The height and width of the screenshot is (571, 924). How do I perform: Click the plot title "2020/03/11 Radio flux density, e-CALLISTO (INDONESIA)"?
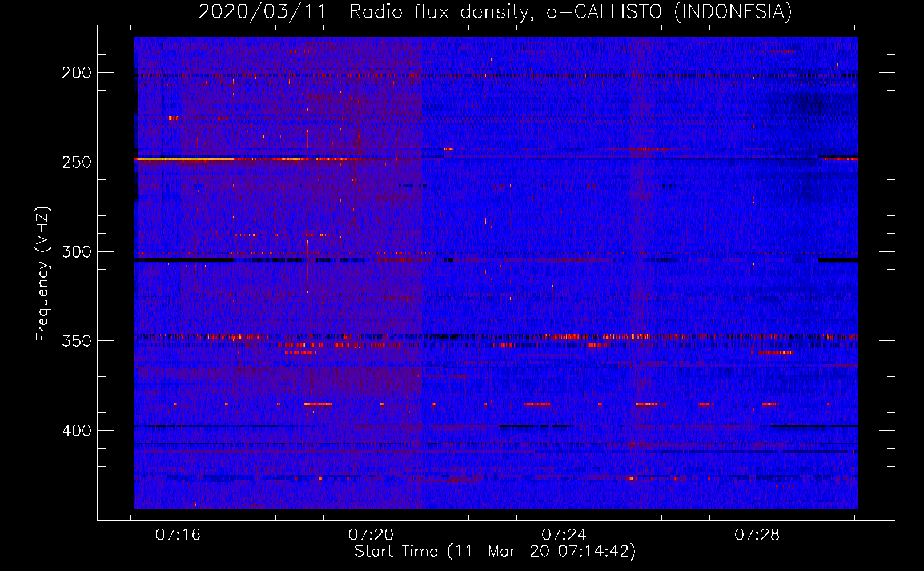(x=495, y=11)
